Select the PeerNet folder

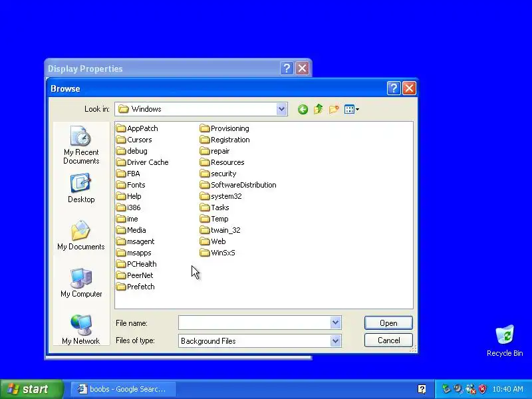(x=134, y=275)
